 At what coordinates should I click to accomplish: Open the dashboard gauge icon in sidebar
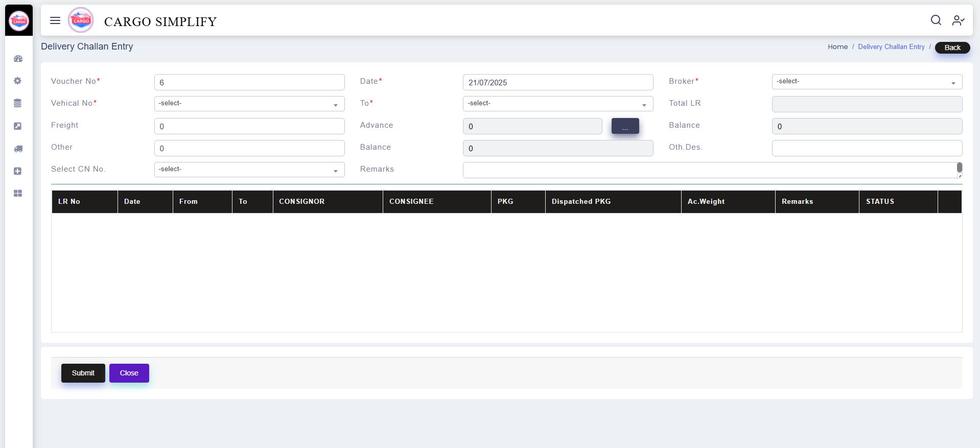18,59
